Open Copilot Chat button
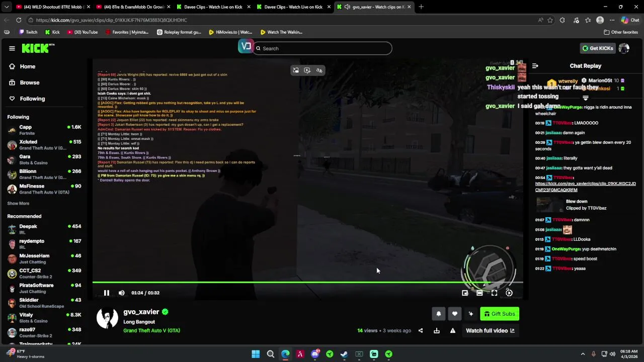Viewport: 644px width, 362px height. (x=630, y=20)
